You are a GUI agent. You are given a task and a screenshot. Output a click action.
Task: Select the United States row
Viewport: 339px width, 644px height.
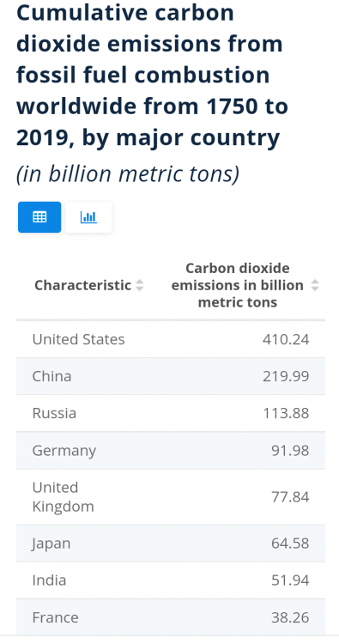coord(171,339)
